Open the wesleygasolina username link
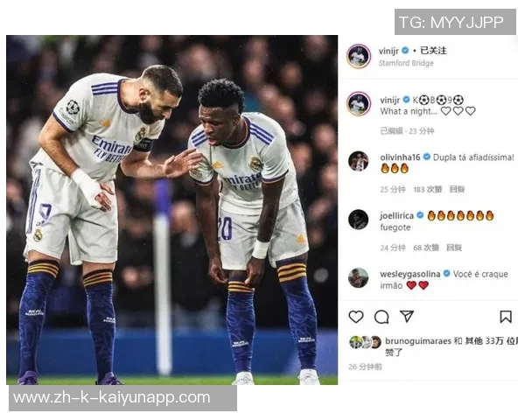 (x=410, y=274)
